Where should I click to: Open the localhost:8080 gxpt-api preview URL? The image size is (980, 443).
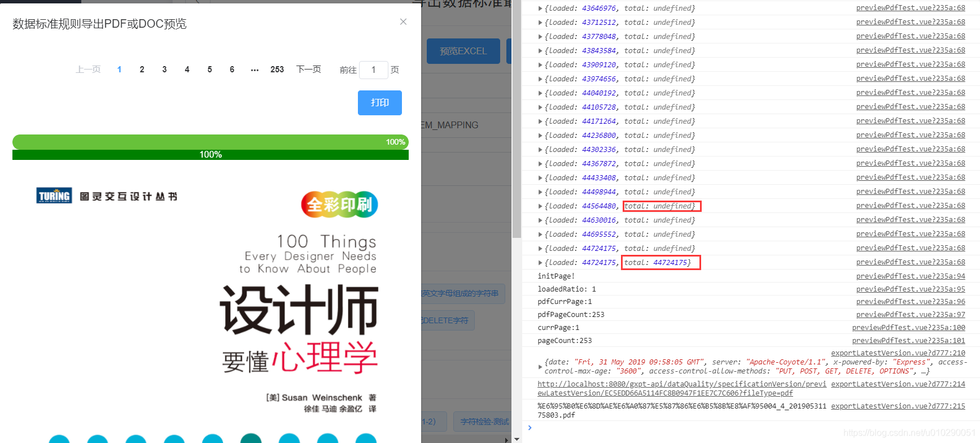(x=682, y=389)
